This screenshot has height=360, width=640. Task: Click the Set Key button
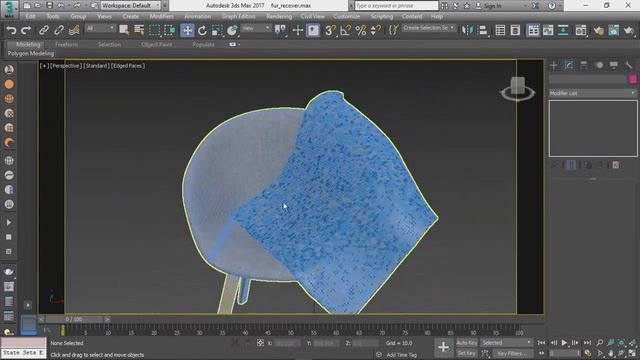[x=467, y=353]
